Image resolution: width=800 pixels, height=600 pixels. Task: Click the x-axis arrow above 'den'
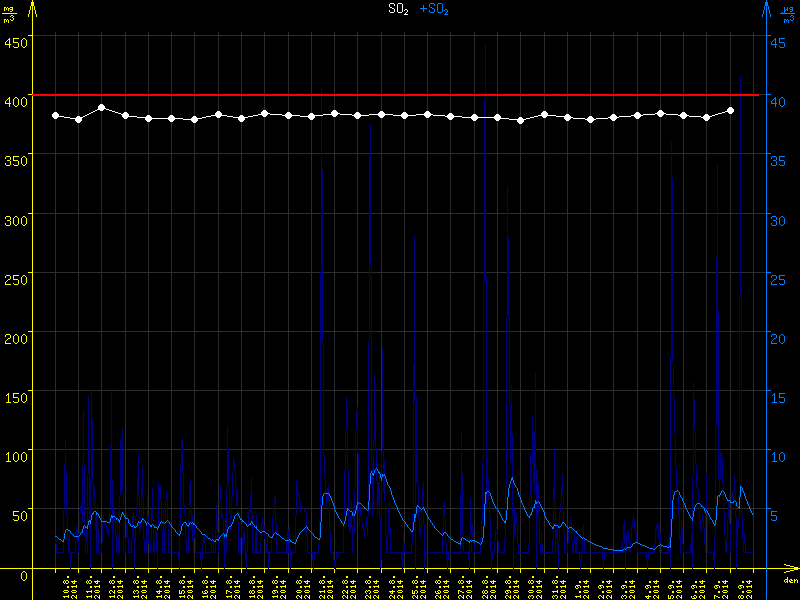coord(790,568)
